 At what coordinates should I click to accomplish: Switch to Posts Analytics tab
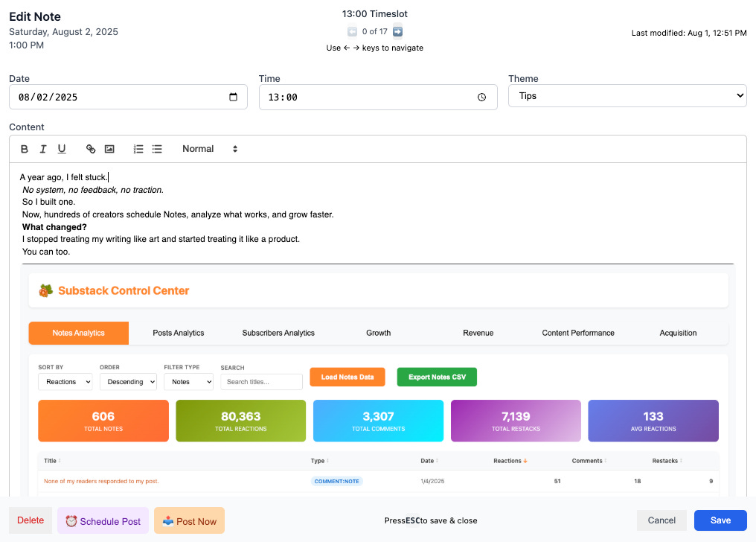click(x=179, y=334)
